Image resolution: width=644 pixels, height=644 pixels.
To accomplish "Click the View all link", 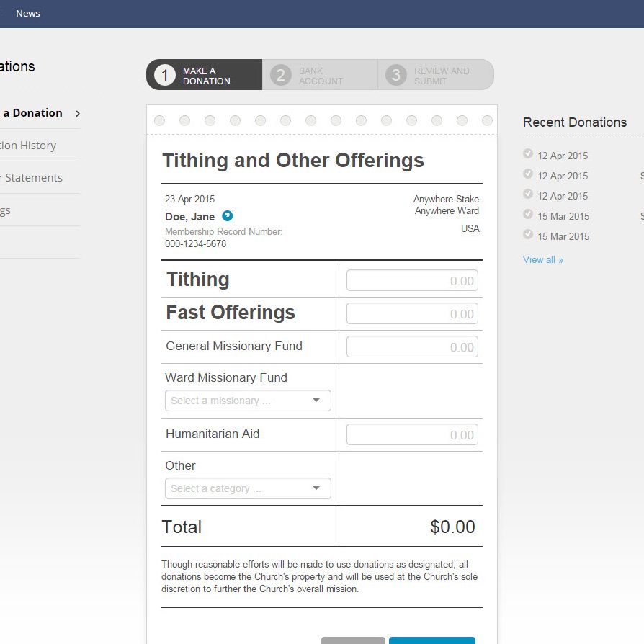I will tap(542, 259).
